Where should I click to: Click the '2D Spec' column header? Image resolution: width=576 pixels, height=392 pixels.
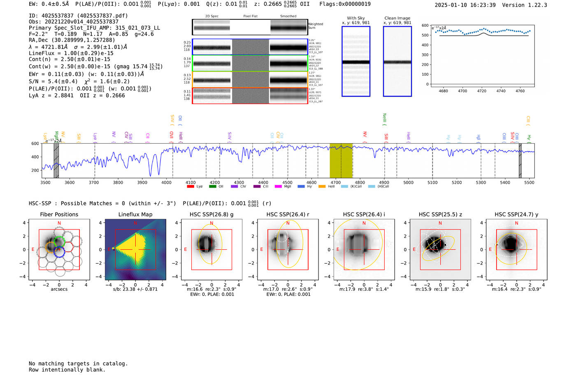pyautogui.click(x=212, y=16)
